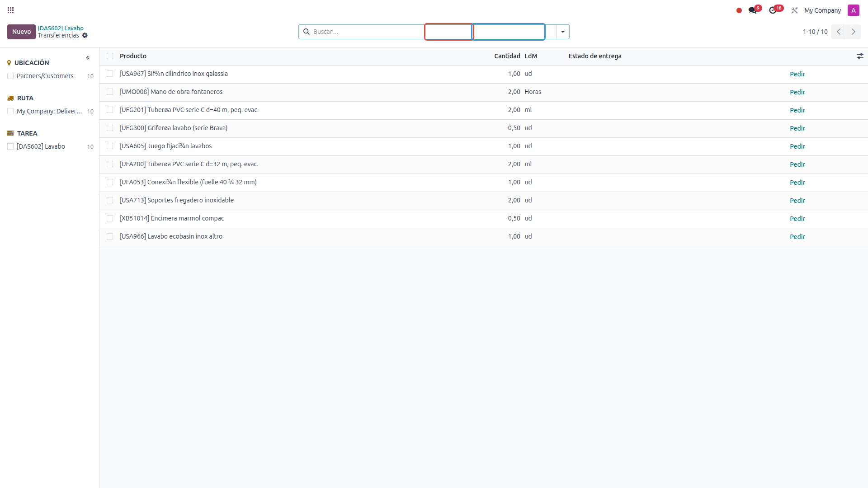Go to the next page of records
This screenshot has width=868, height=488.
coord(853,32)
